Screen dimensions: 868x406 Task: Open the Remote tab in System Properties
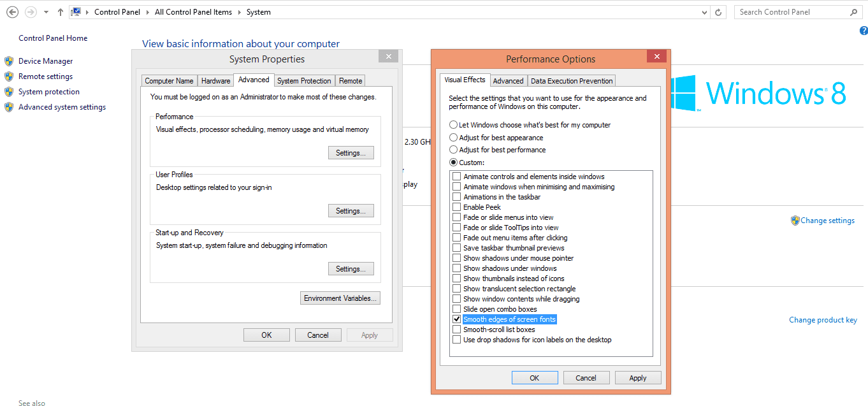[351, 81]
